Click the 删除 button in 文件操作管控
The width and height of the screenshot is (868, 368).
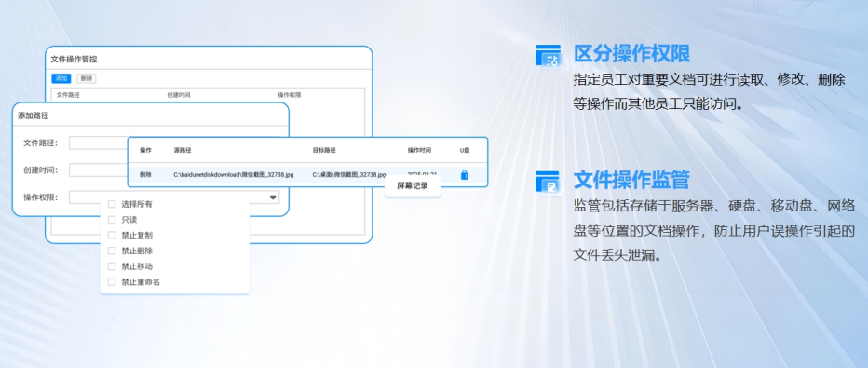87,78
